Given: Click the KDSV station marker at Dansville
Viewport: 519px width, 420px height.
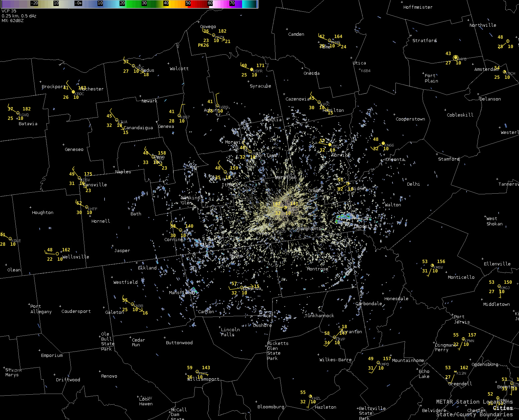Looking at the screenshot, I should (x=79, y=178).
